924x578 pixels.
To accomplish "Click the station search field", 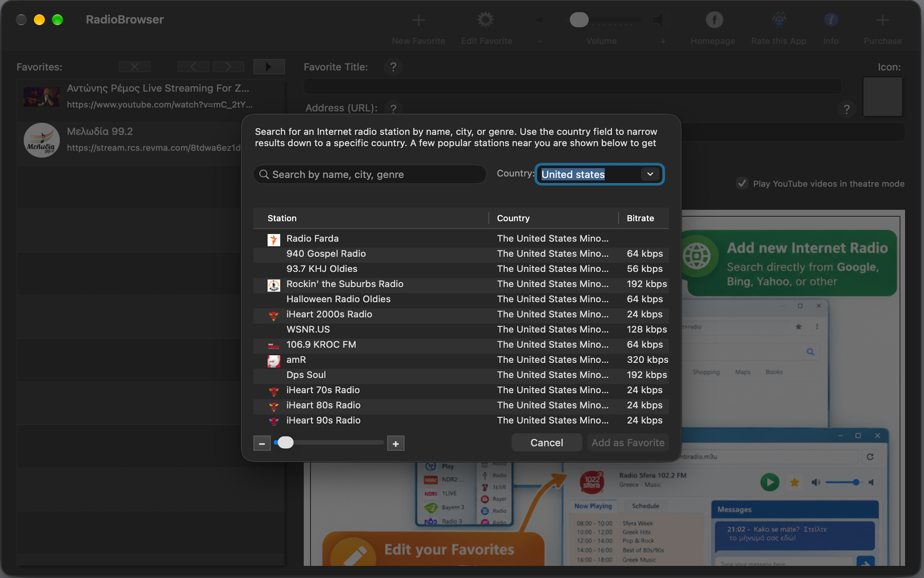I will (x=370, y=174).
